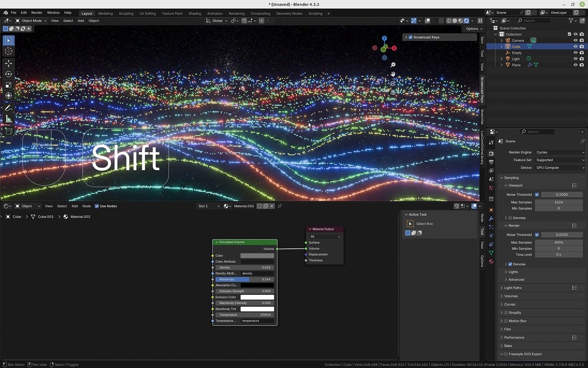Toggle the Use Nodes checkbox
588x368 pixels.
coord(97,206)
